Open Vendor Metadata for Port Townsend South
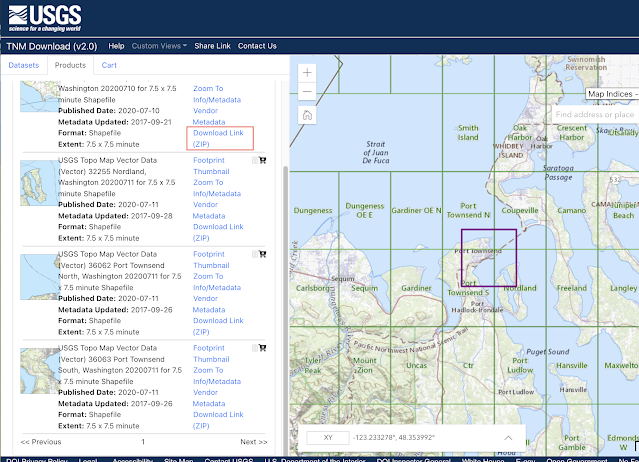 (209, 398)
